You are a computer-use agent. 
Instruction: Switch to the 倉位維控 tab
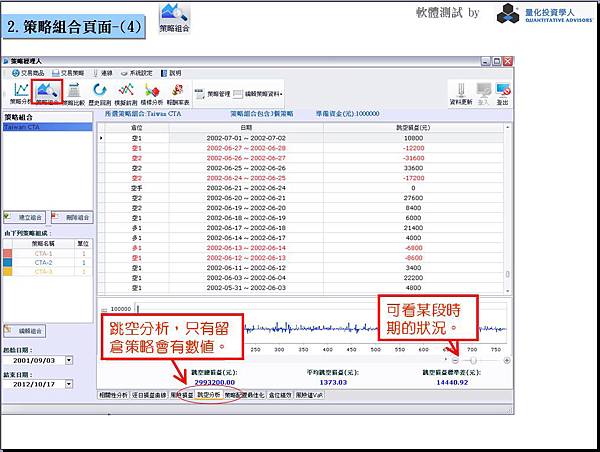(x=280, y=395)
